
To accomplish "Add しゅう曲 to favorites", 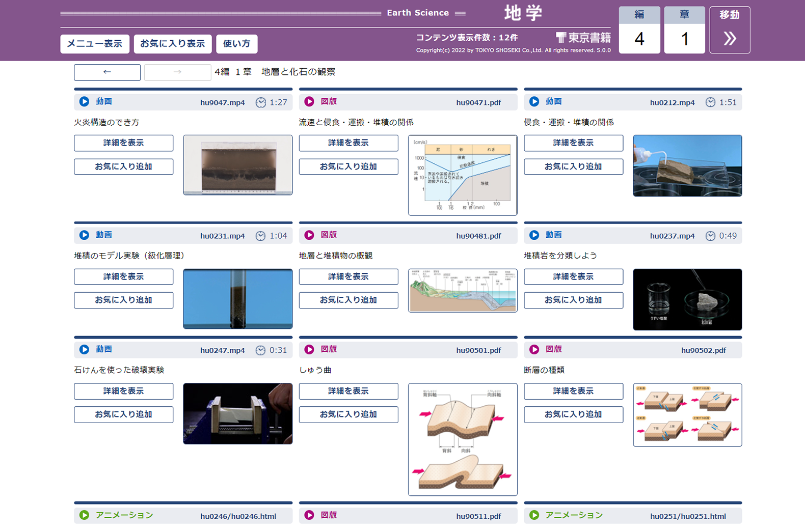I will [x=348, y=414].
